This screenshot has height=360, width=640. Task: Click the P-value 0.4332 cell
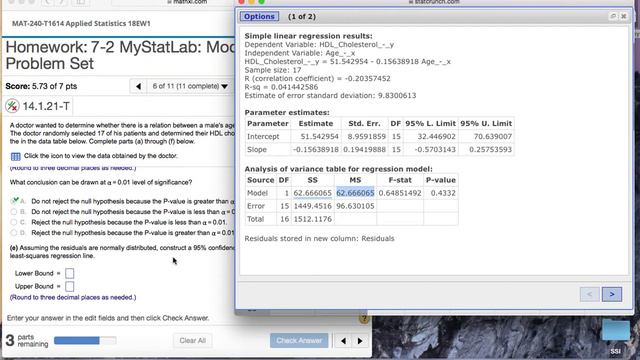443,193
